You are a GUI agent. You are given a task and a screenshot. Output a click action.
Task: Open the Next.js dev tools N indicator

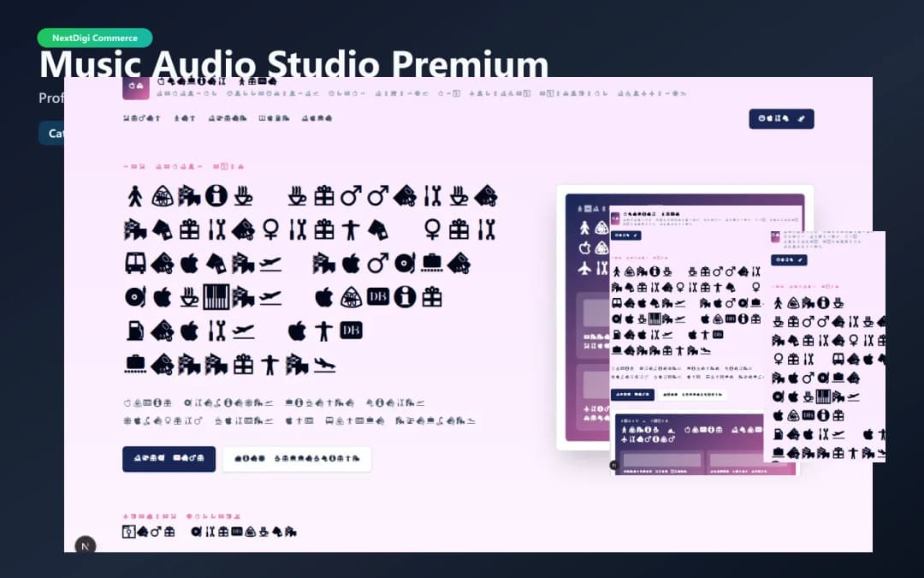point(85,545)
